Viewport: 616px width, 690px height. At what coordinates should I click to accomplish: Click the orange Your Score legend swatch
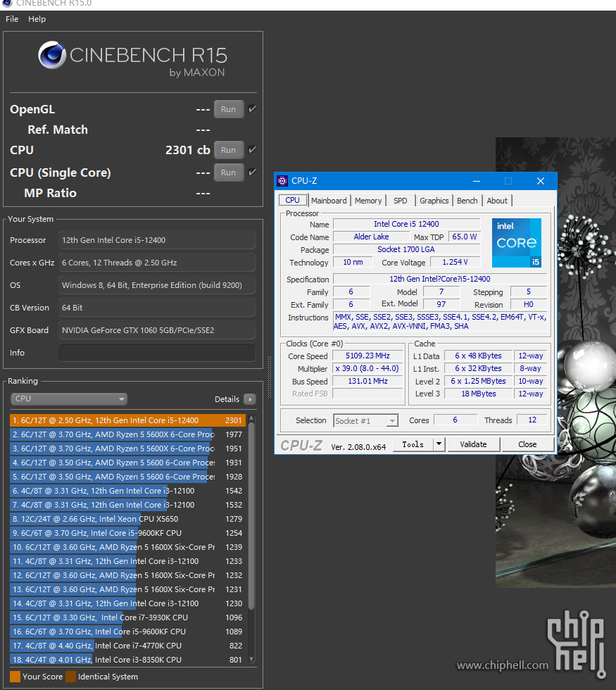pos(15,677)
